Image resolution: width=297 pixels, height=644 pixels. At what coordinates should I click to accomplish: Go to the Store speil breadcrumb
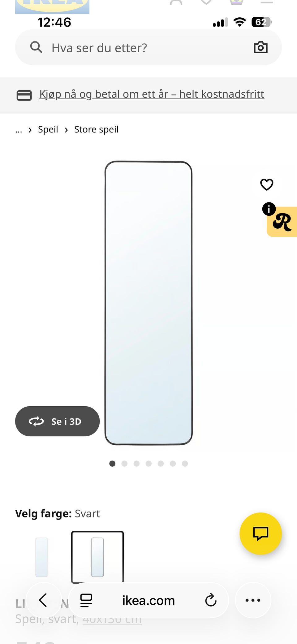click(x=96, y=129)
